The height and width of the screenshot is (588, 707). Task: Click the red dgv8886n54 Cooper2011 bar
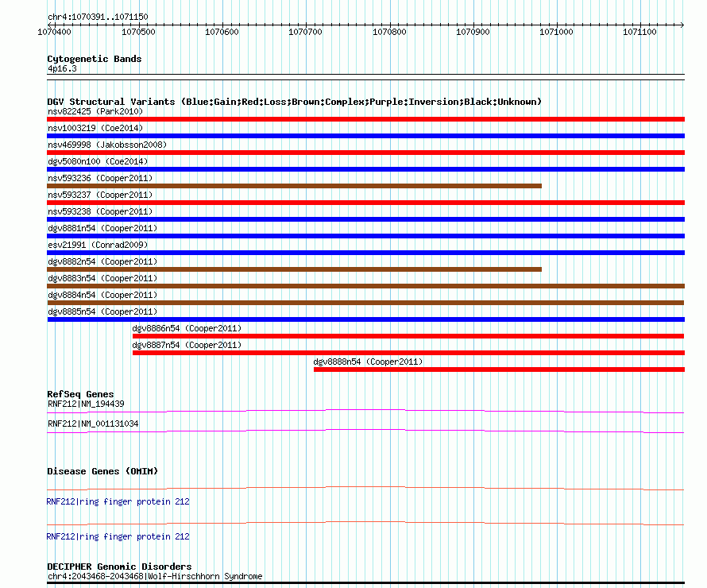408,336
